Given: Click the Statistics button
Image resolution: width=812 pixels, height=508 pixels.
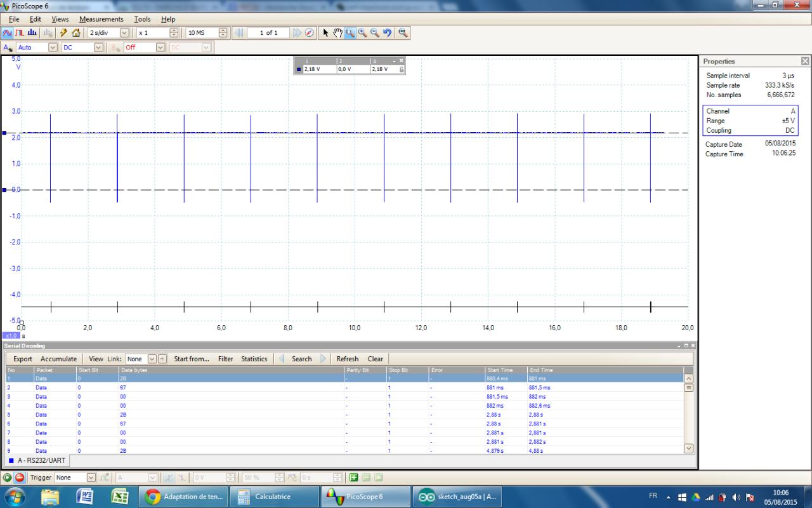Looking at the screenshot, I should (x=254, y=359).
